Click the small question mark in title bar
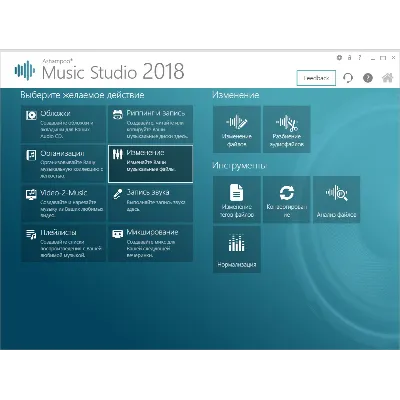Viewport: 400px width, 400px height. coord(359,58)
